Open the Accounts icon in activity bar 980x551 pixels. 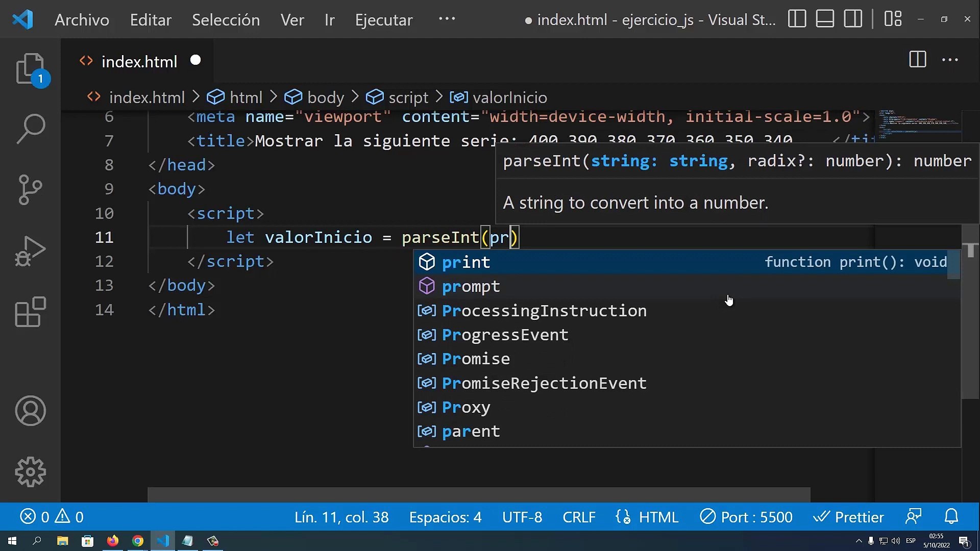click(x=31, y=411)
